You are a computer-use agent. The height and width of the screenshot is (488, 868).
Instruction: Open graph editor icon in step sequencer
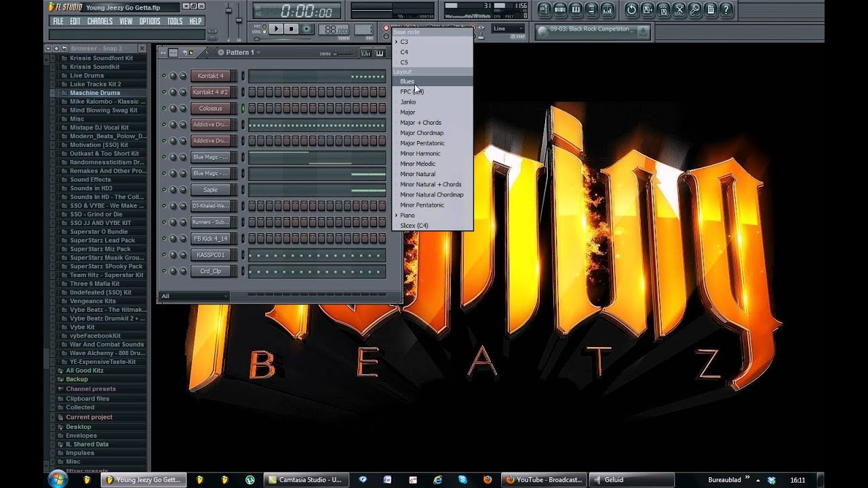366,53
